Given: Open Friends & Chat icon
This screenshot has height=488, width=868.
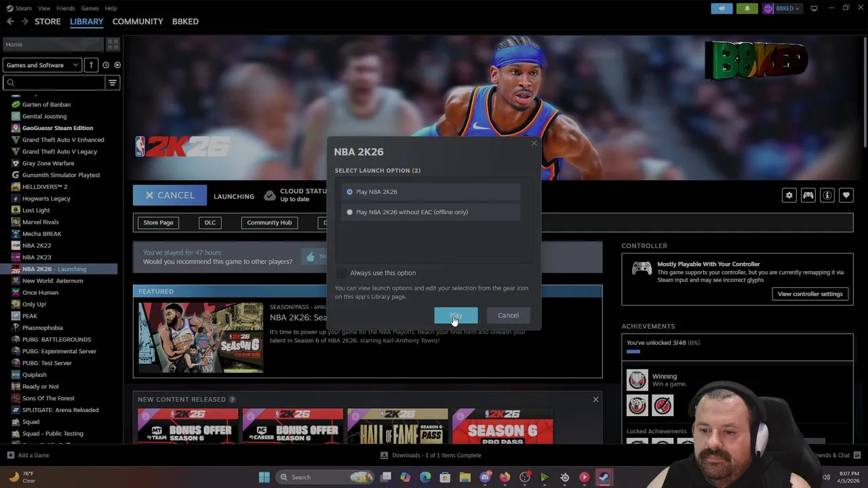Looking at the screenshot, I should tap(856, 455).
